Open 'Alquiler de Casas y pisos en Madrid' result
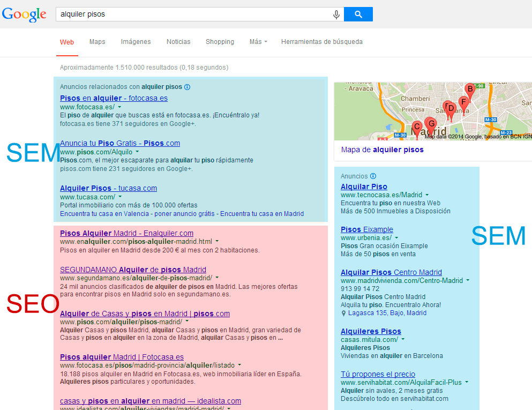Viewport: 532px width, 410px height. point(145,314)
